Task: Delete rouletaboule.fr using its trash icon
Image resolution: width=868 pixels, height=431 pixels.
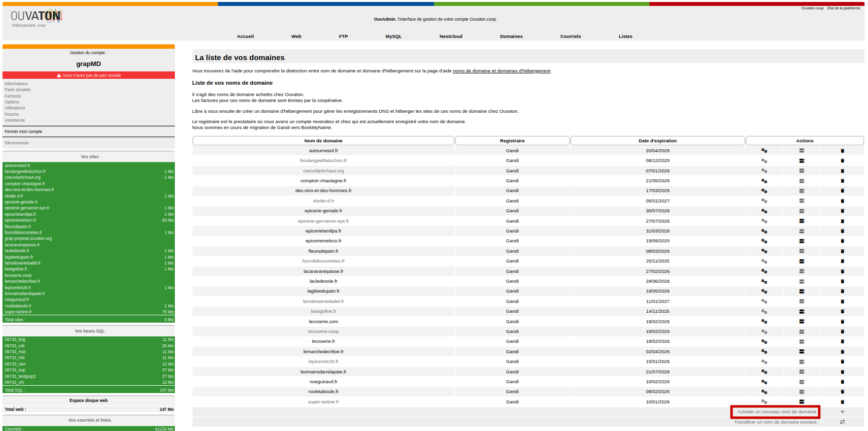Action: [842, 392]
